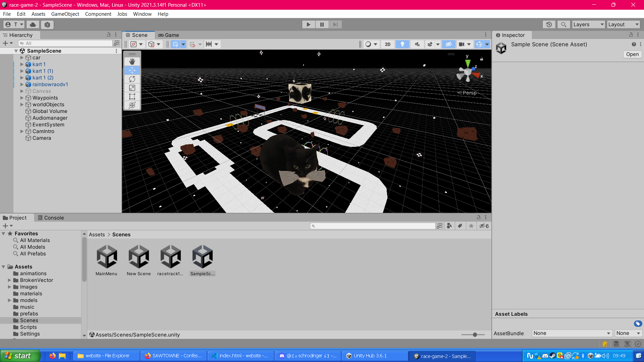This screenshot has width=644, height=362.
Task: Mute scene audio toggle
Action: [x=417, y=44]
